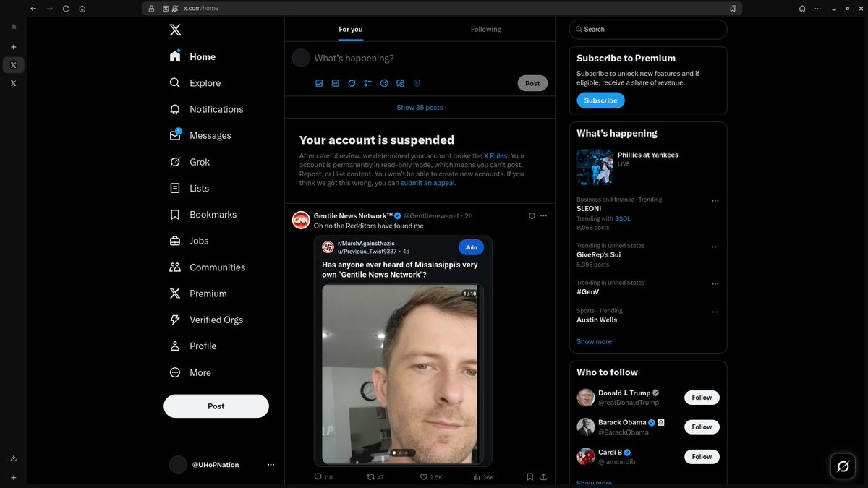Click the blue Subscribe button
The width and height of the screenshot is (868, 488).
(x=600, y=100)
